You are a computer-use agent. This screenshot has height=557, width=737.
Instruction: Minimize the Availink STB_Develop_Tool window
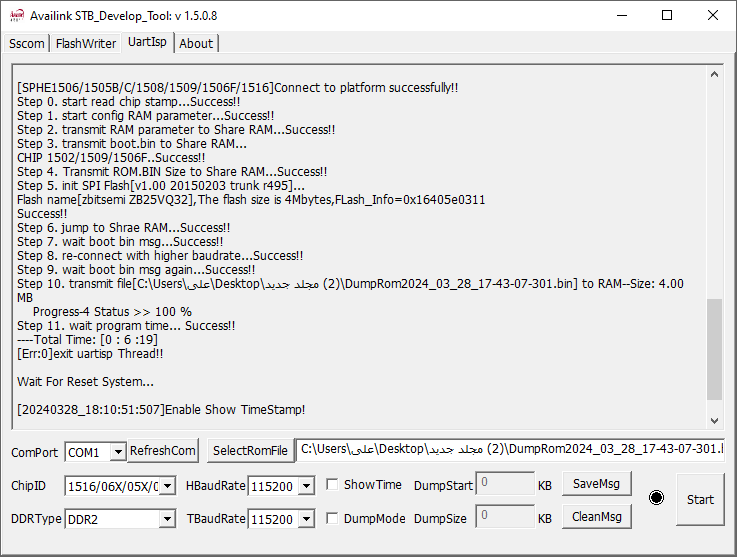point(622,16)
